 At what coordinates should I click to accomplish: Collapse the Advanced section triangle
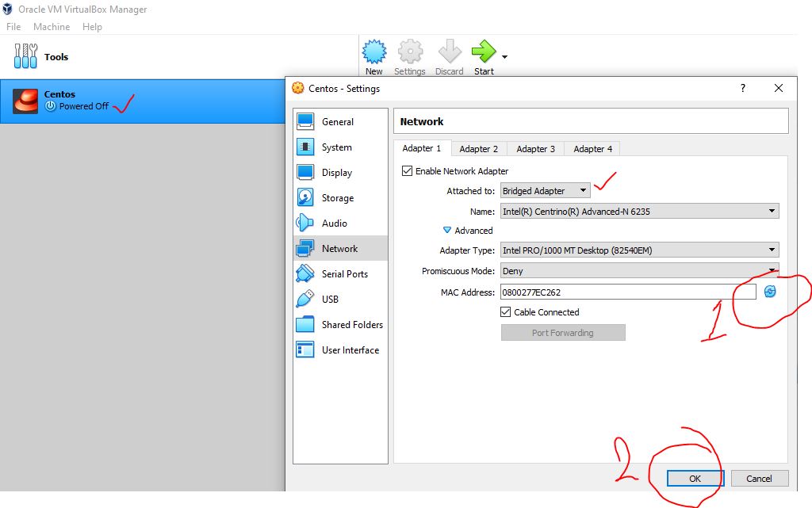pyautogui.click(x=447, y=230)
